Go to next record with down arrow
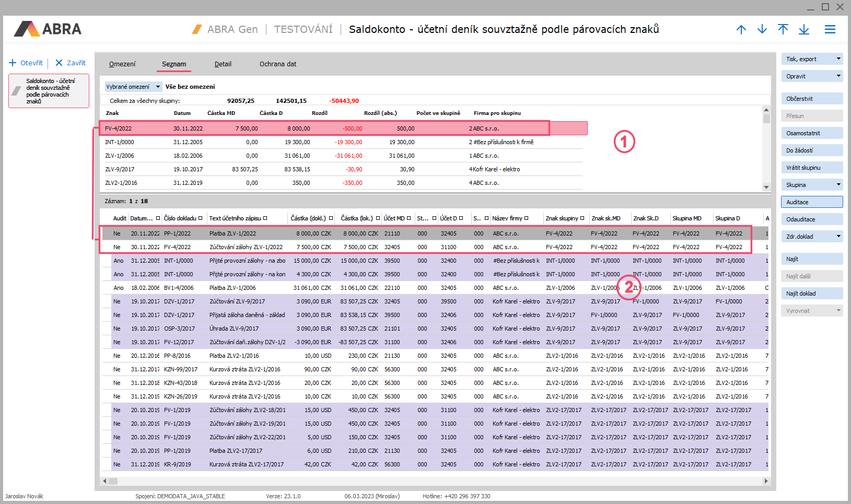 tap(762, 30)
